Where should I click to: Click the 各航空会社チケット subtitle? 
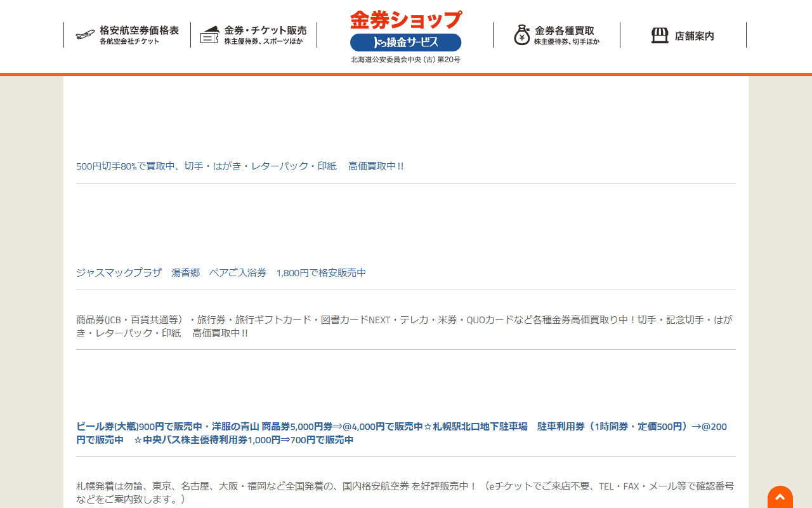pos(129,41)
